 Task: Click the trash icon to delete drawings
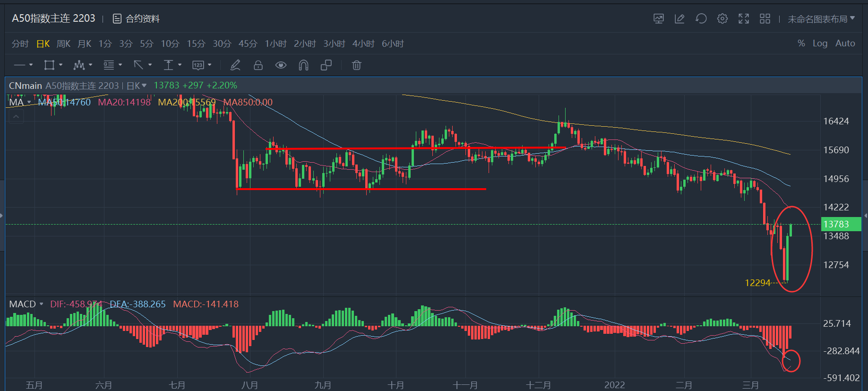pyautogui.click(x=356, y=65)
